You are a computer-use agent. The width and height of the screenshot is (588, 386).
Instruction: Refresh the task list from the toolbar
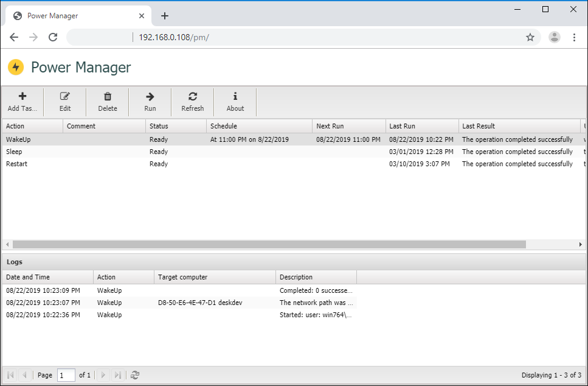[193, 96]
